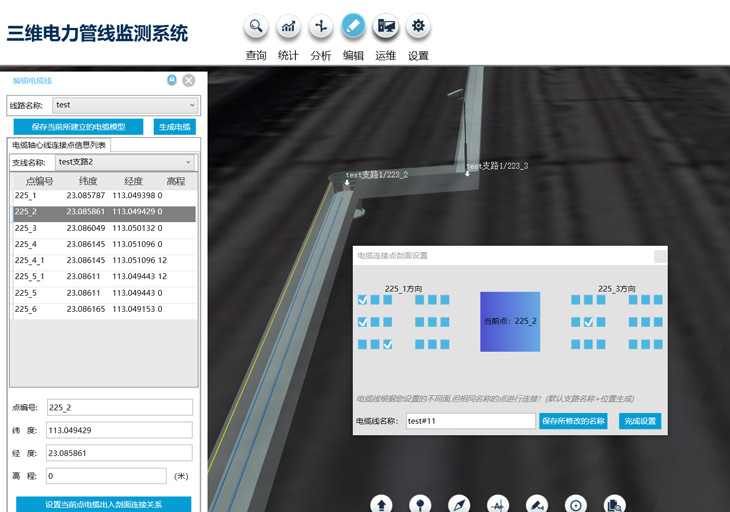Click the lock icon in 编辑电缆线 panel
The image size is (730, 512).
pyautogui.click(x=172, y=80)
